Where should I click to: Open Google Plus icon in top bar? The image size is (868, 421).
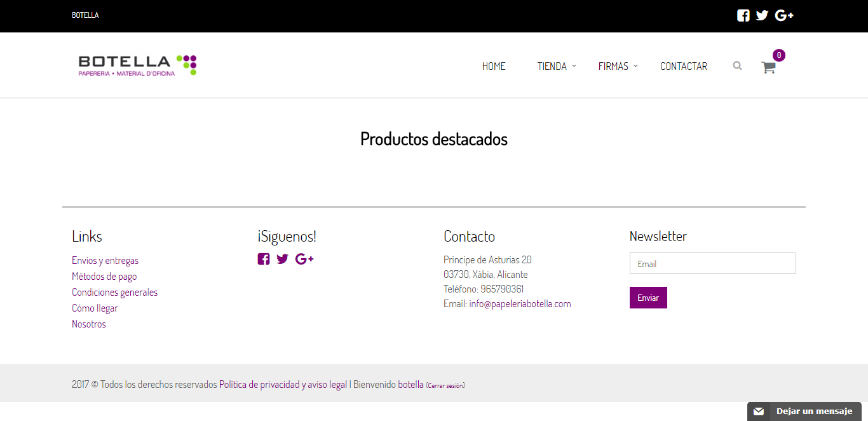pos(784,16)
